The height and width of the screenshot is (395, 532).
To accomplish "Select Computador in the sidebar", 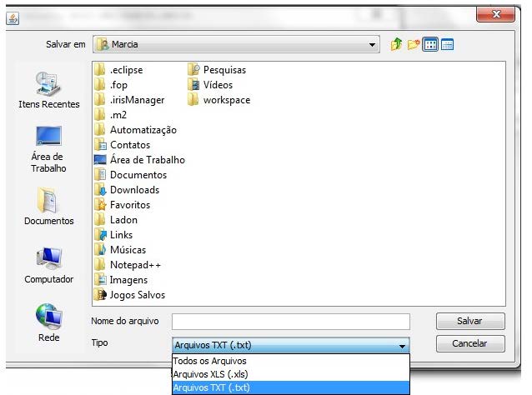I will click(49, 266).
